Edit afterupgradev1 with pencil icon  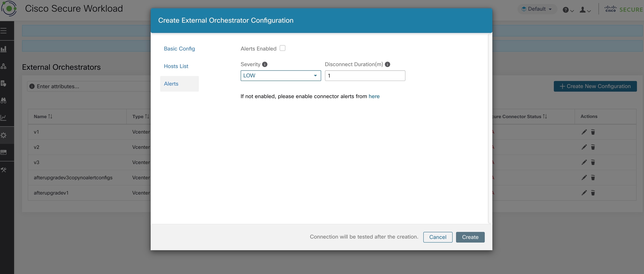(584, 193)
